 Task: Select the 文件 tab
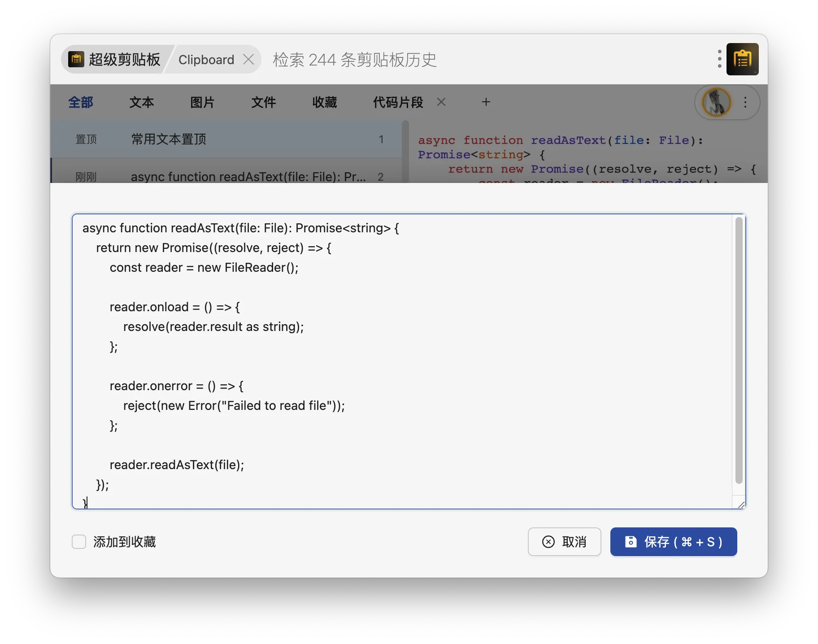click(264, 102)
